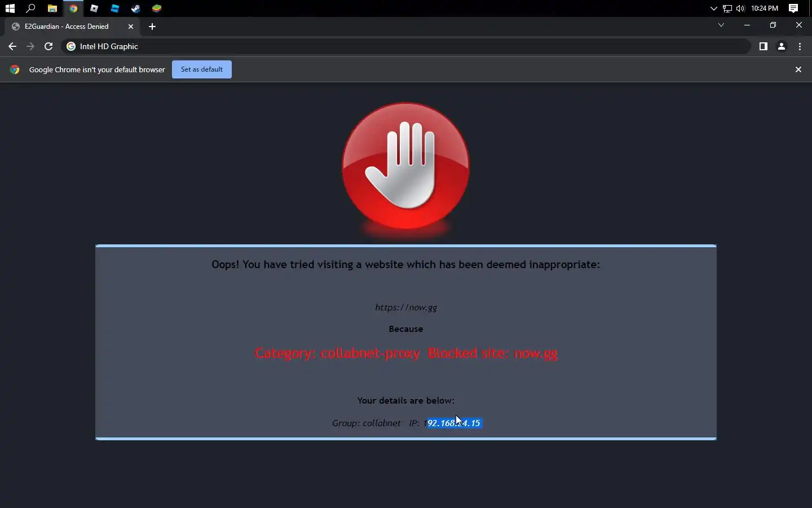Click the Oops! inappropriate website message
812x508 pixels.
406,264
